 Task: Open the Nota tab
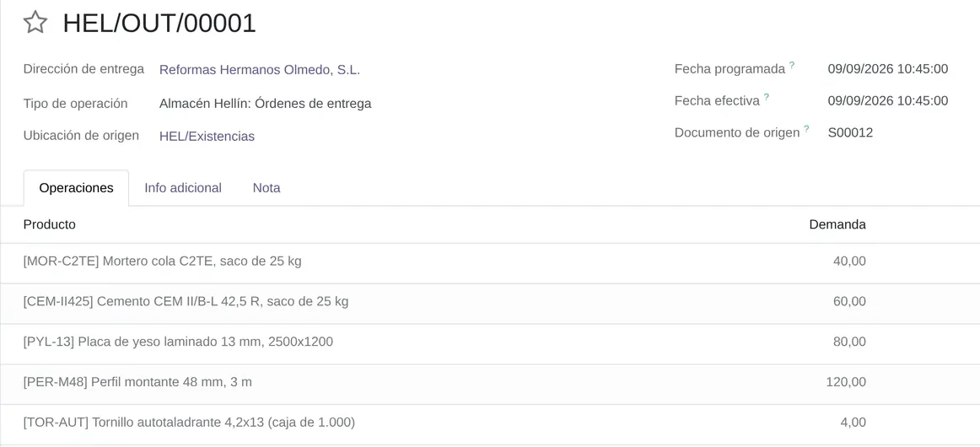point(267,187)
